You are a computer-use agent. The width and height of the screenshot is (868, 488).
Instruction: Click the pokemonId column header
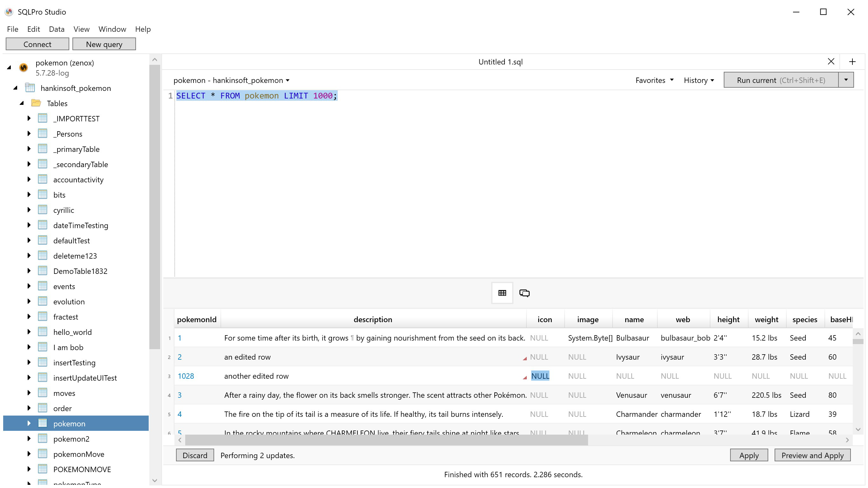[x=197, y=320]
